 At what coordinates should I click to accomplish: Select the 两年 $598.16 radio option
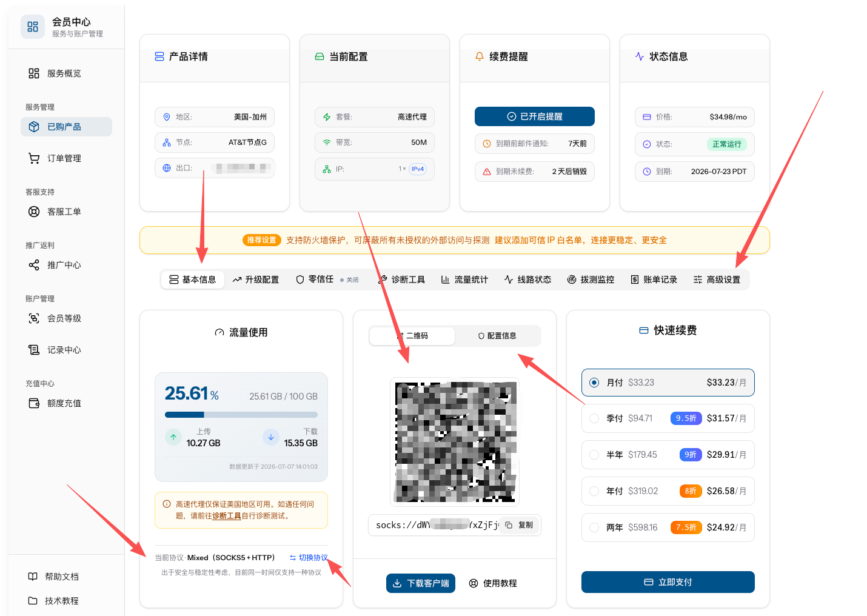click(594, 527)
